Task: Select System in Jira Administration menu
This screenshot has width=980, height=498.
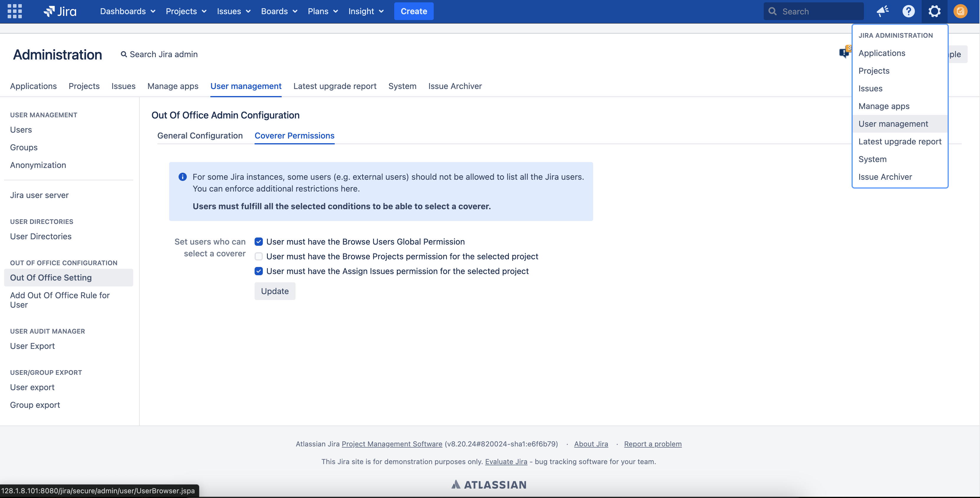Action: [872, 159]
